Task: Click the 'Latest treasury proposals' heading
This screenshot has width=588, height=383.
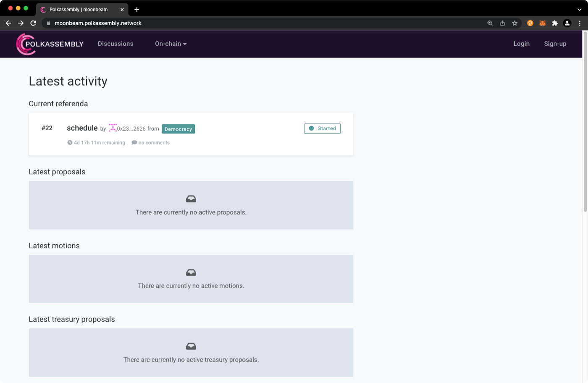Action: coord(72,319)
